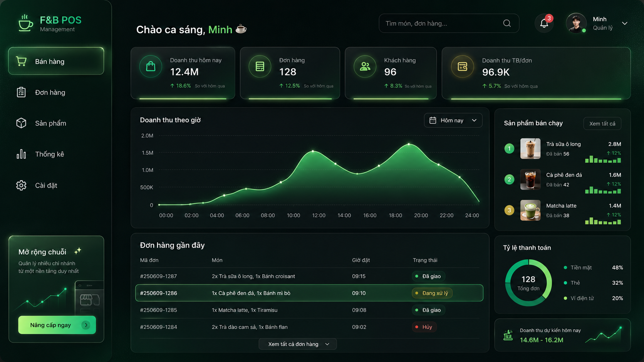The height and width of the screenshot is (362, 644).
Task: Click the Nâng cấp ngay button
Action: tap(57, 325)
